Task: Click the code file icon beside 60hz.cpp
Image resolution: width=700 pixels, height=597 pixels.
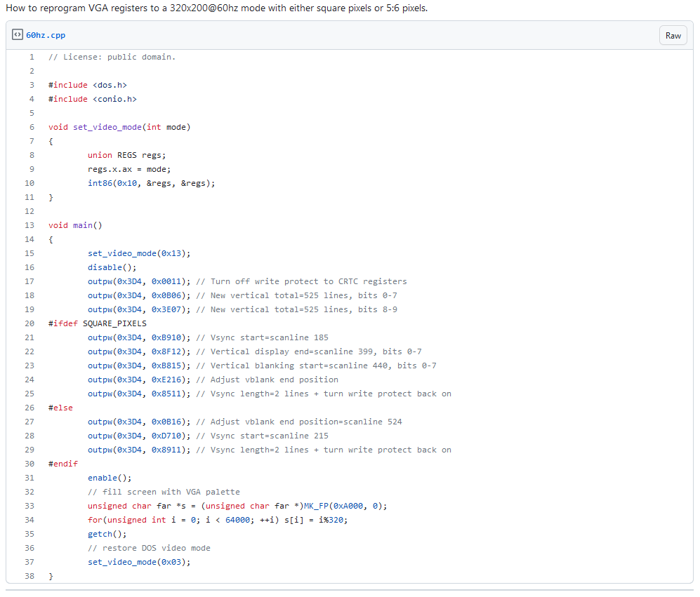Action: tap(18, 35)
